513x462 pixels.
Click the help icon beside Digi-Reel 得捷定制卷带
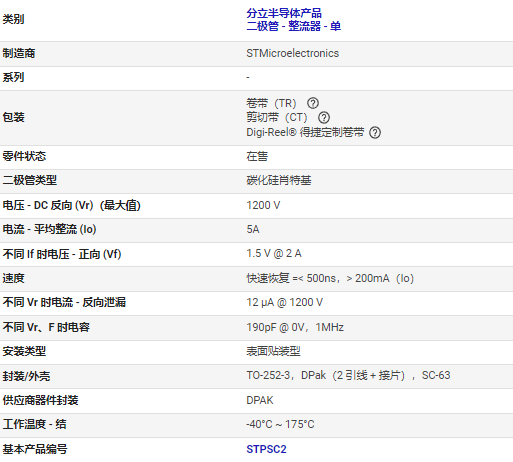375,133
